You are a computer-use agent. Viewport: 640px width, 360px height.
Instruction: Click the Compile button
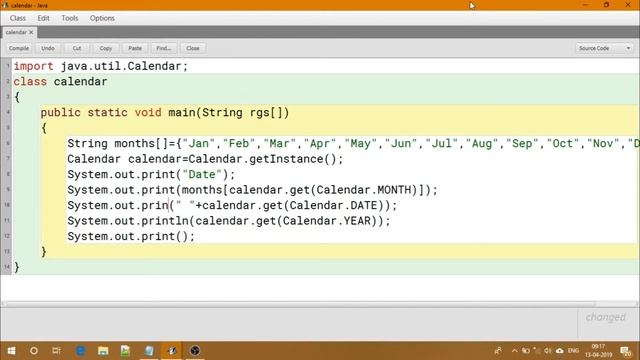coord(19,48)
